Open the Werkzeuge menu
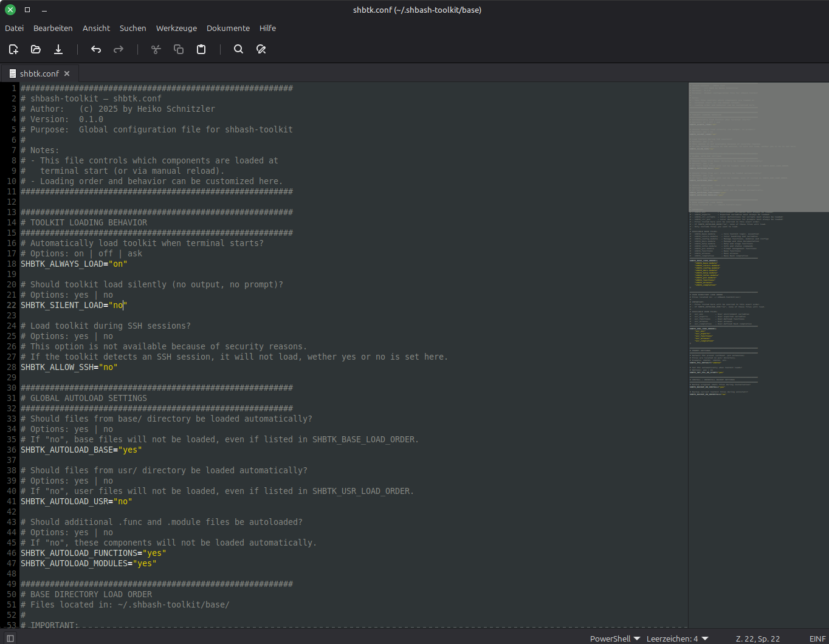The width and height of the screenshot is (829, 644). click(x=176, y=28)
